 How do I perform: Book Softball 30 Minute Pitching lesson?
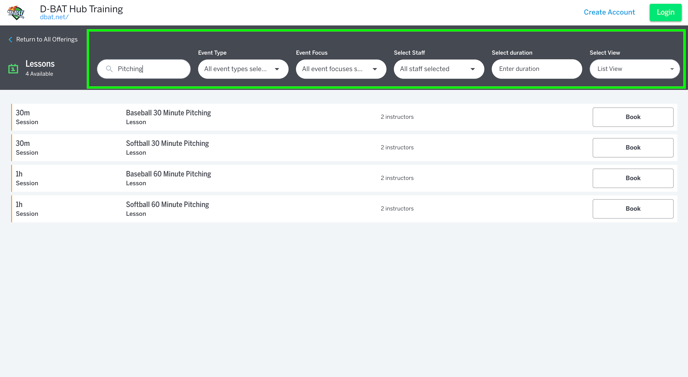[x=633, y=147]
